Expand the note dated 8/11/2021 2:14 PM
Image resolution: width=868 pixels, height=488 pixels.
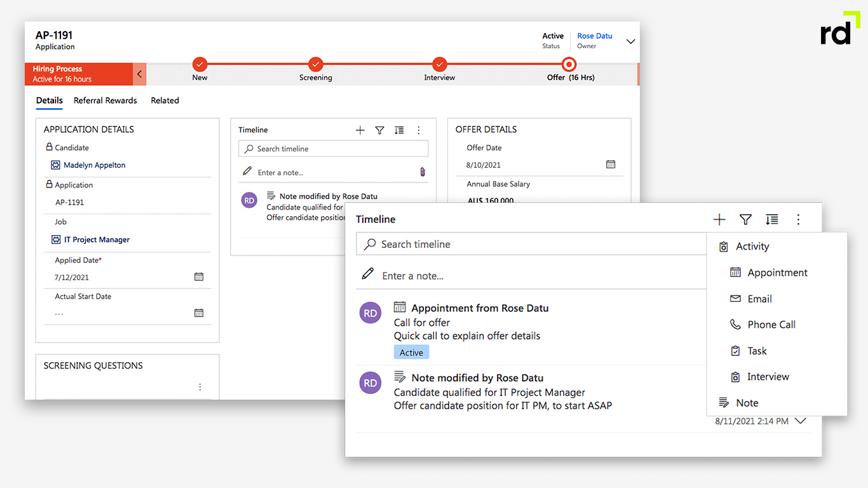point(801,421)
